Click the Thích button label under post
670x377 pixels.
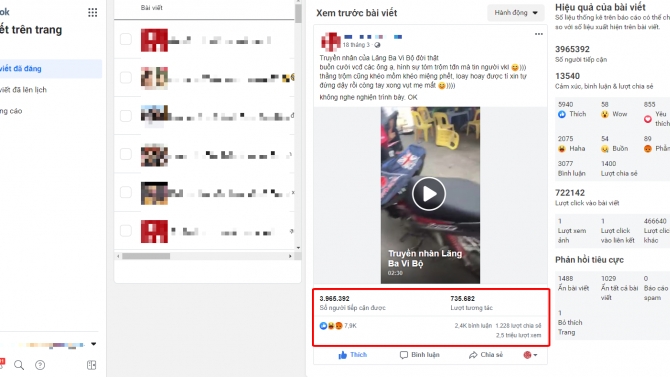click(x=359, y=355)
